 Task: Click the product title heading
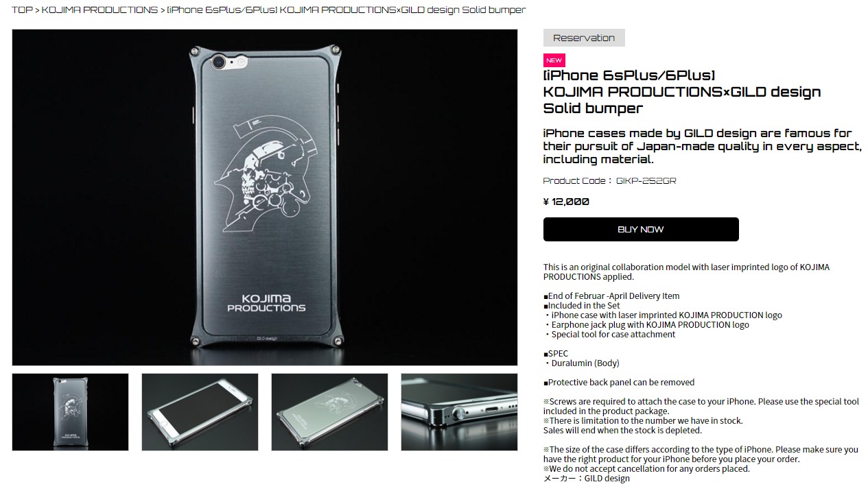[x=682, y=92]
